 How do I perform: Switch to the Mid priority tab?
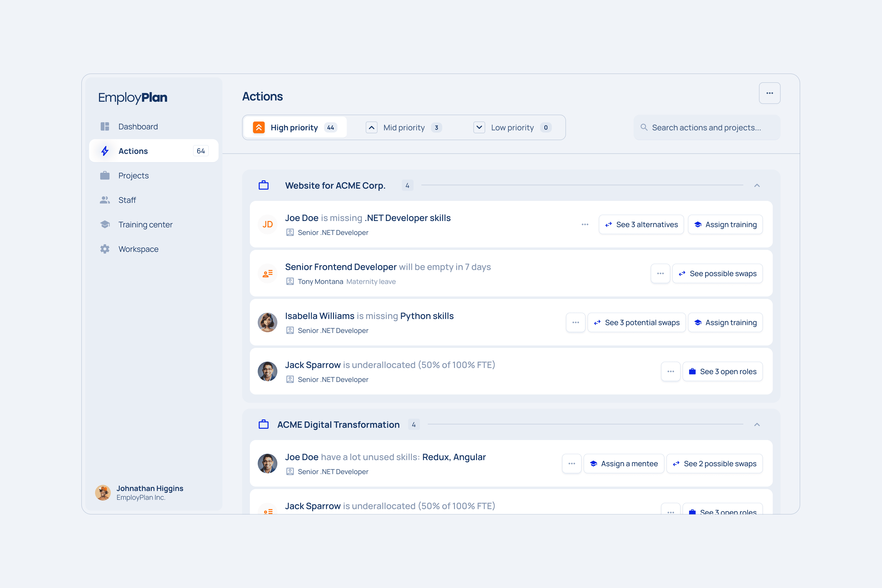[404, 127]
